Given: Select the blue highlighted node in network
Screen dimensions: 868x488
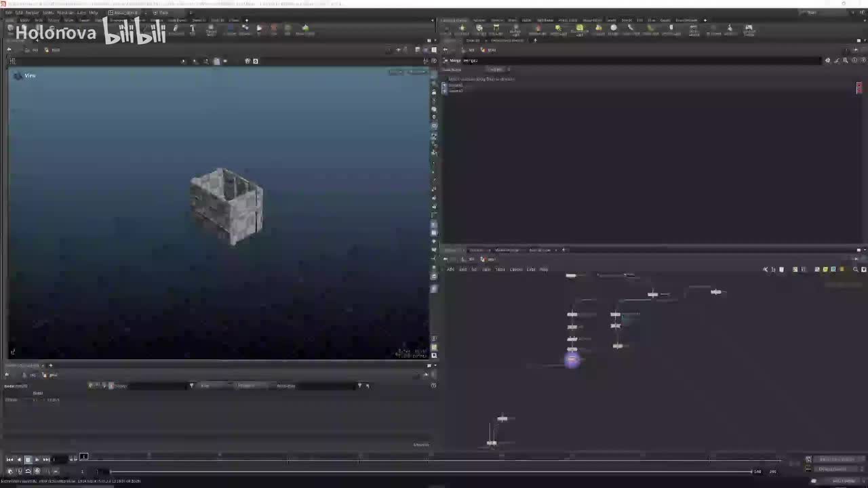Looking at the screenshot, I should pos(572,360).
